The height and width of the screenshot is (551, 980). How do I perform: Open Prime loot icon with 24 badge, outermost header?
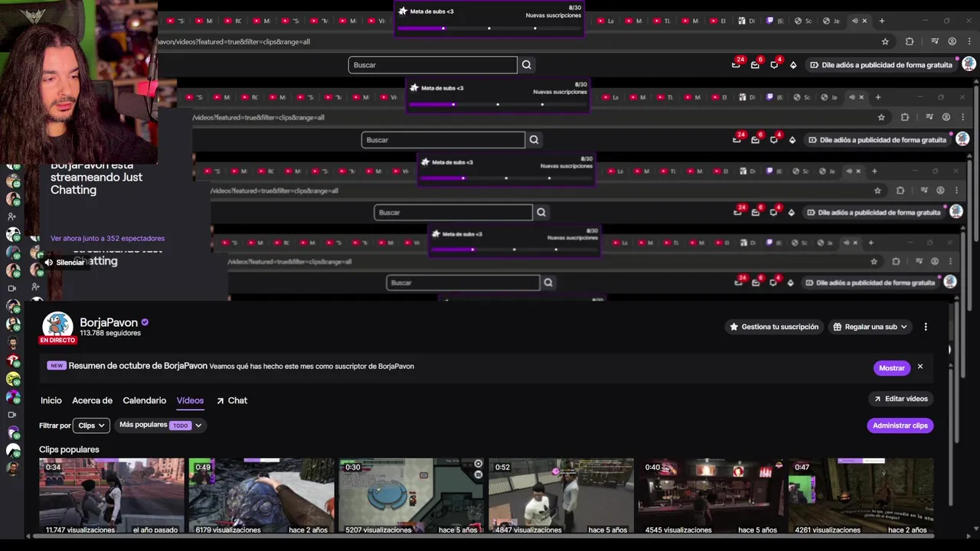point(737,64)
